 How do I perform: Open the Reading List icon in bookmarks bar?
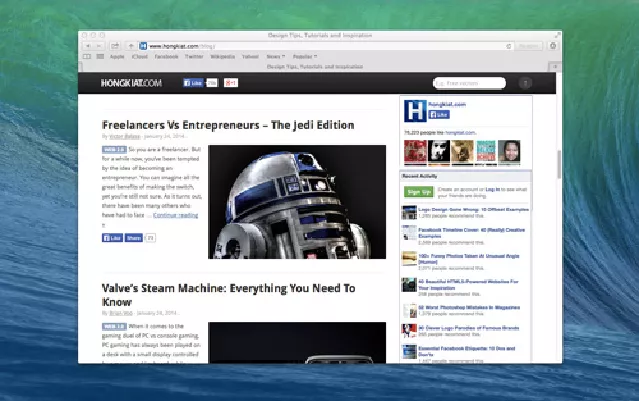(x=86, y=56)
